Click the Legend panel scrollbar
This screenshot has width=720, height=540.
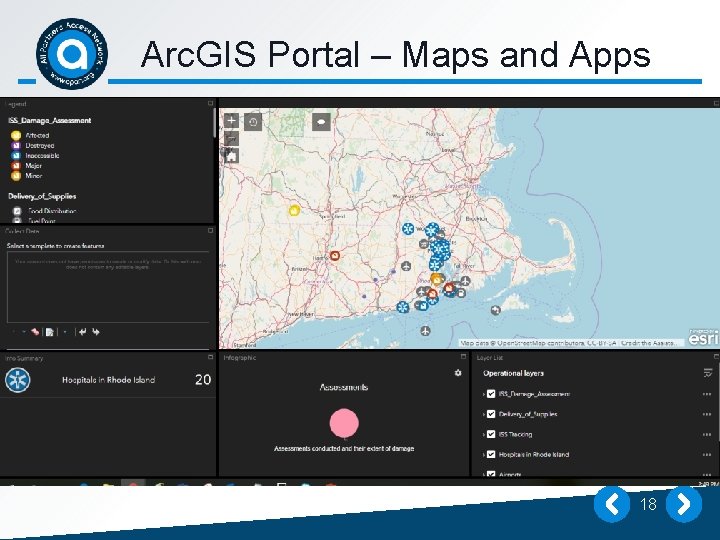pyautogui.click(x=214, y=123)
